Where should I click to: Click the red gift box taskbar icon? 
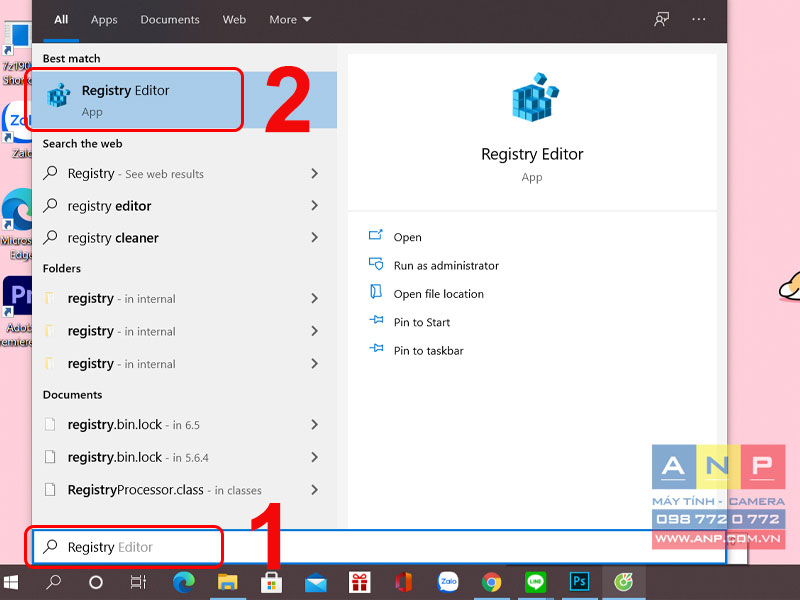(x=360, y=582)
